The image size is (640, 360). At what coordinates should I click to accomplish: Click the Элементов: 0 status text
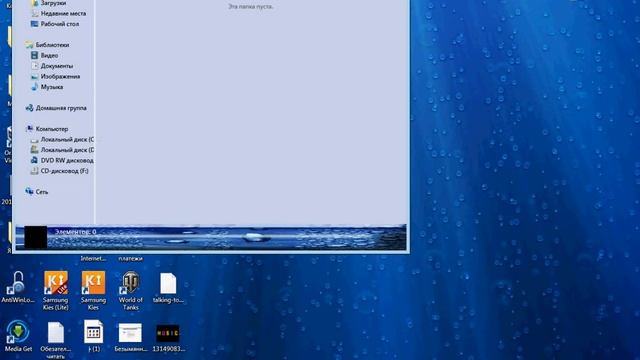click(x=76, y=232)
